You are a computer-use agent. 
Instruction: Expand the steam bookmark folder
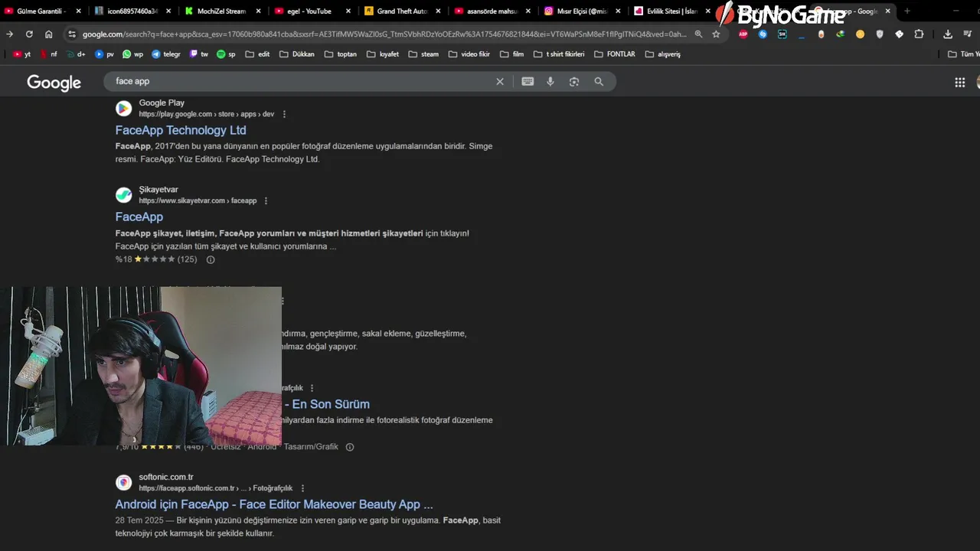coord(423,54)
